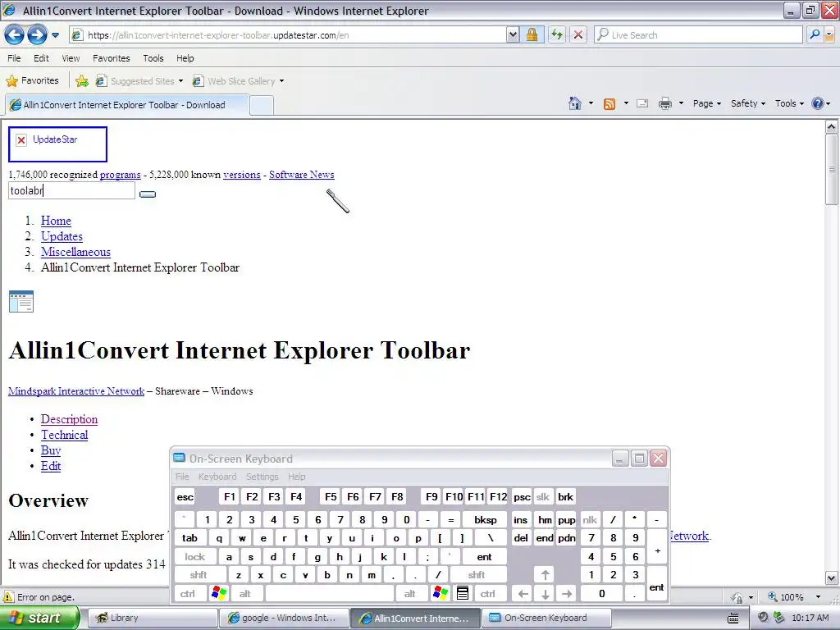Open the Mindspark Interactive Network link
840x630 pixels.
click(x=76, y=391)
